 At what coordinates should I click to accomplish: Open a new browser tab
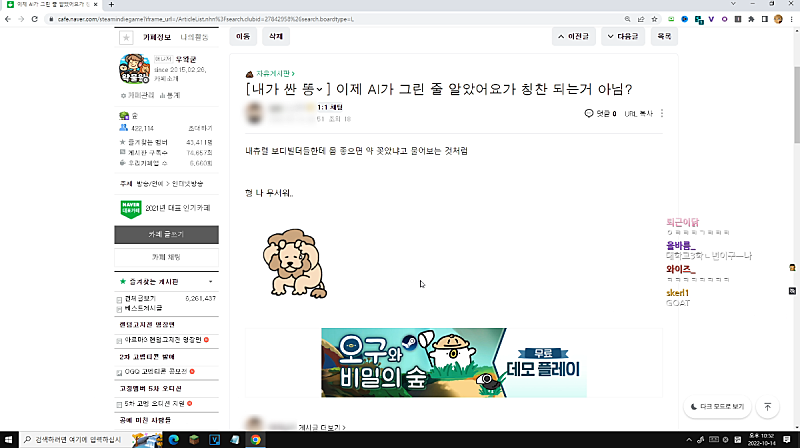click(x=111, y=5)
